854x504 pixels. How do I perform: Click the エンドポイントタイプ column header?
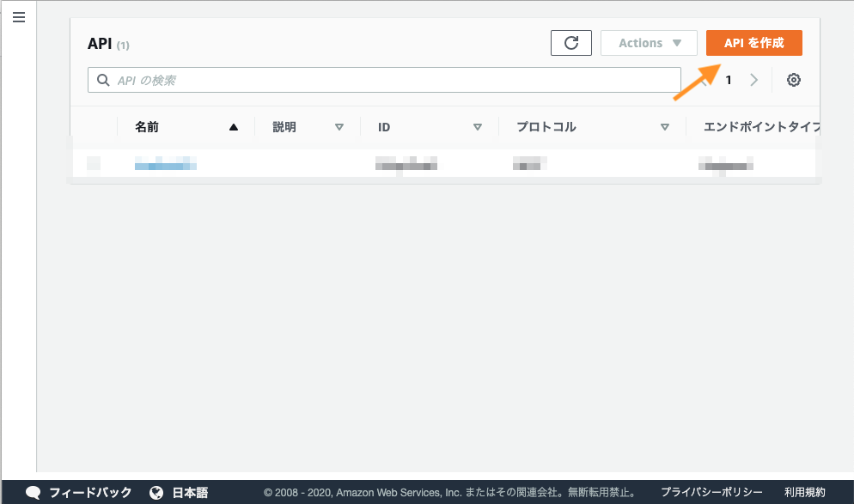coord(762,127)
